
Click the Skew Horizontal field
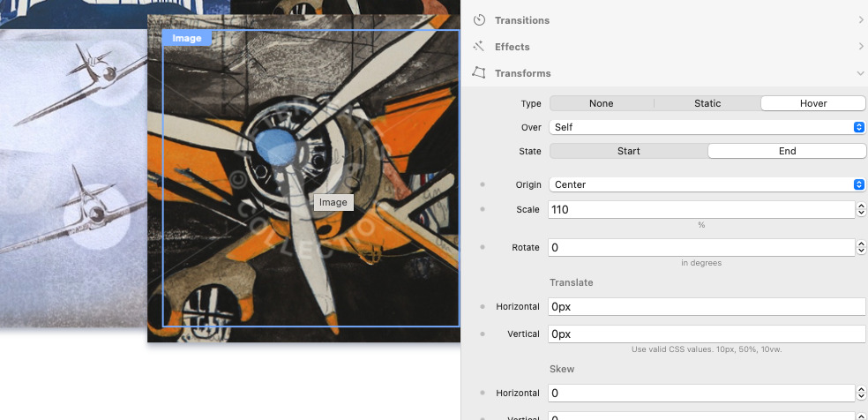tap(701, 393)
